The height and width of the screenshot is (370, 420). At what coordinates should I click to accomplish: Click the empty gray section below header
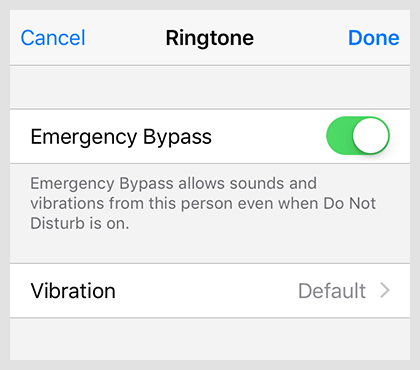(210, 87)
